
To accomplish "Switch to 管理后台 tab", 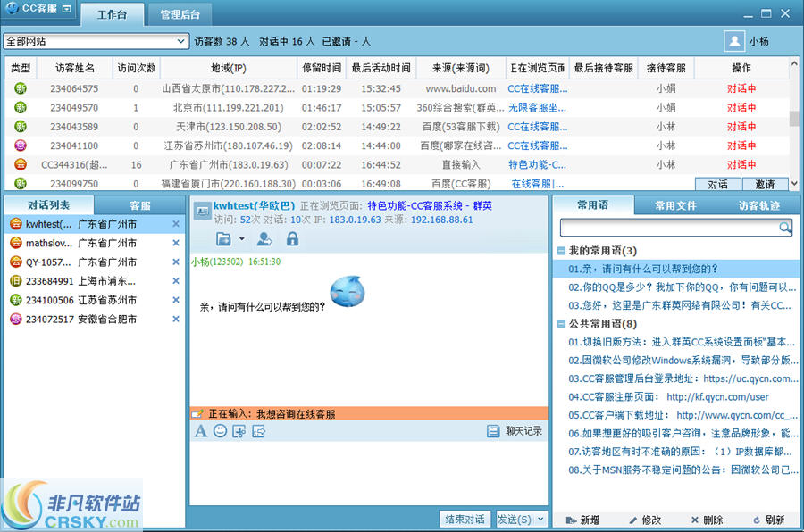I will 180,14.
